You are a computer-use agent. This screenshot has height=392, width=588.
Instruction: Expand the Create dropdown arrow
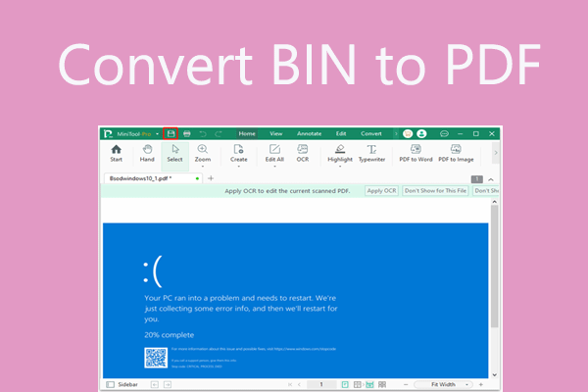pyautogui.click(x=238, y=167)
